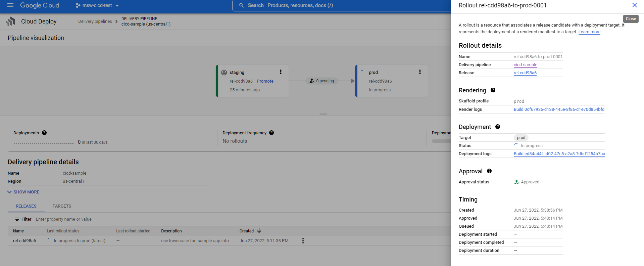Open prod target three-dot menu
The image size is (644, 266).
click(419, 72)
